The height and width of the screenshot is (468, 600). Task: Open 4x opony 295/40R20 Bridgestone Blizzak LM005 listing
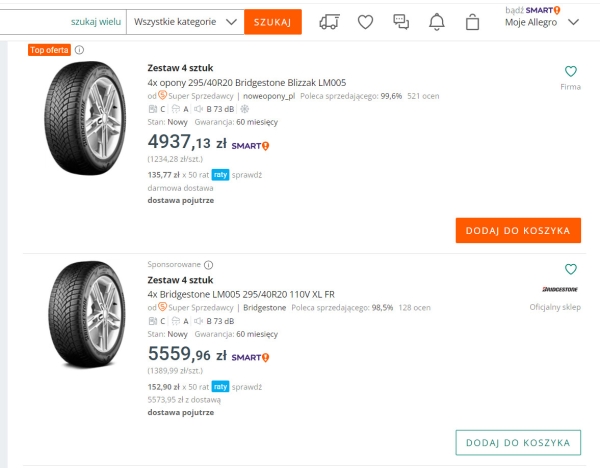246,82
